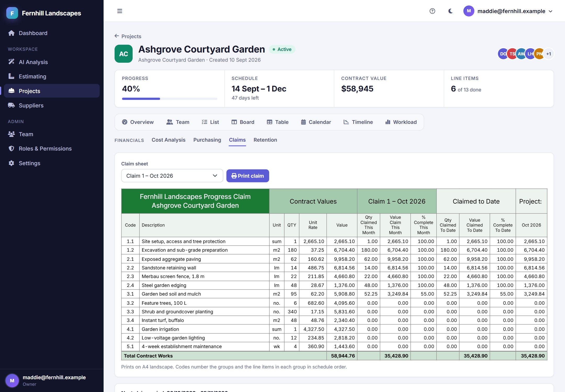Image resolution: width=565 pixels, height=392 pixels.
Task: Click the Active status badge
Action: coord(282,49)
